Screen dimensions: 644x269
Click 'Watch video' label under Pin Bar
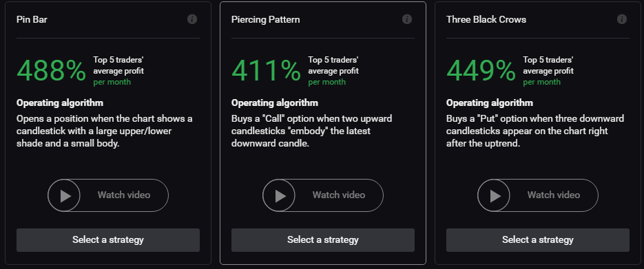point(123,195)
